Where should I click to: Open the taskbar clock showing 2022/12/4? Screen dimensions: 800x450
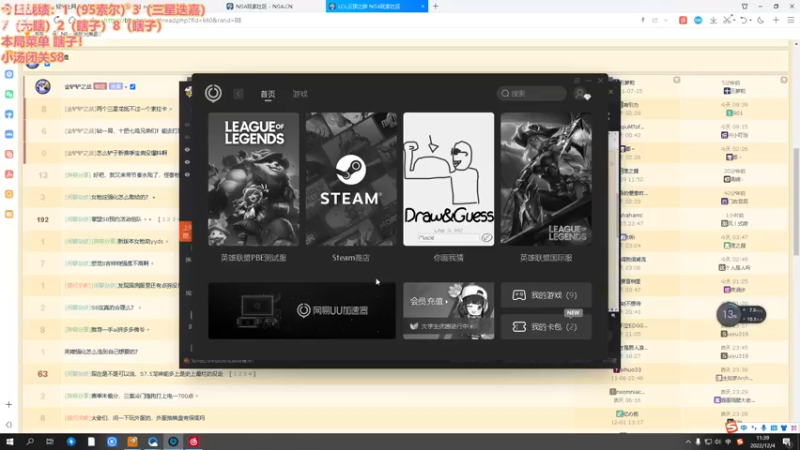pos(762,442)
